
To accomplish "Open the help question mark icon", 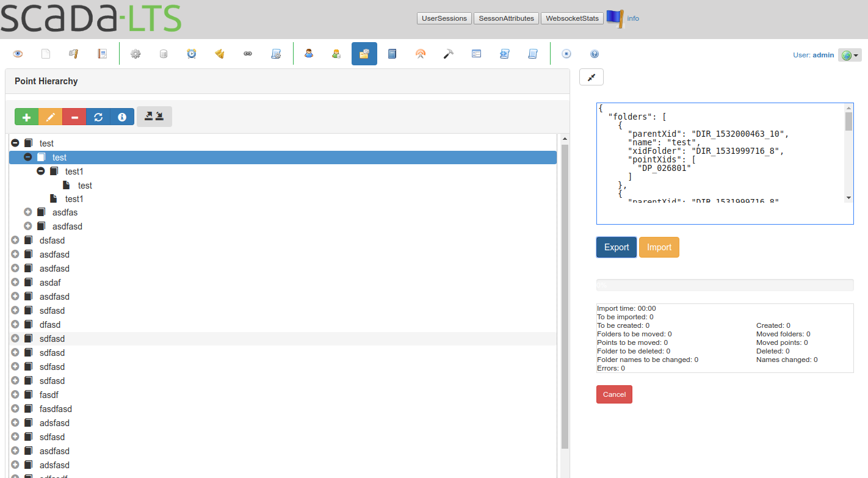I will coord(595,54).
